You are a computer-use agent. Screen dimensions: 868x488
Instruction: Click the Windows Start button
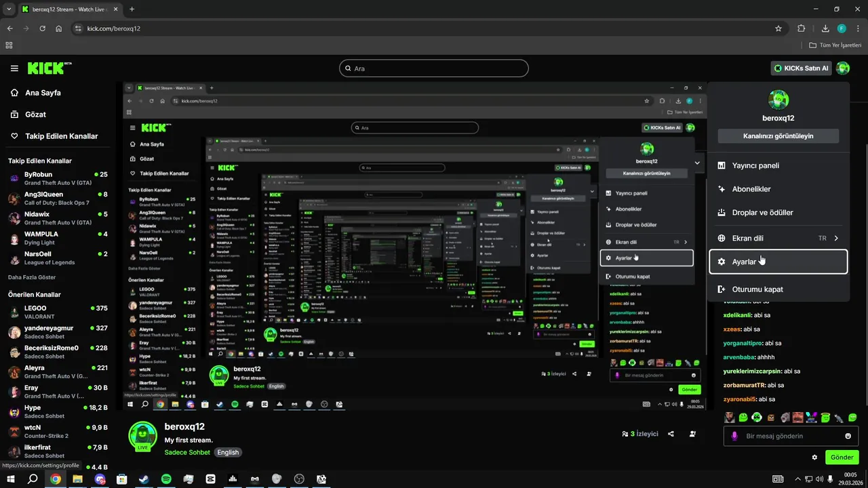[x=10, y=479]
